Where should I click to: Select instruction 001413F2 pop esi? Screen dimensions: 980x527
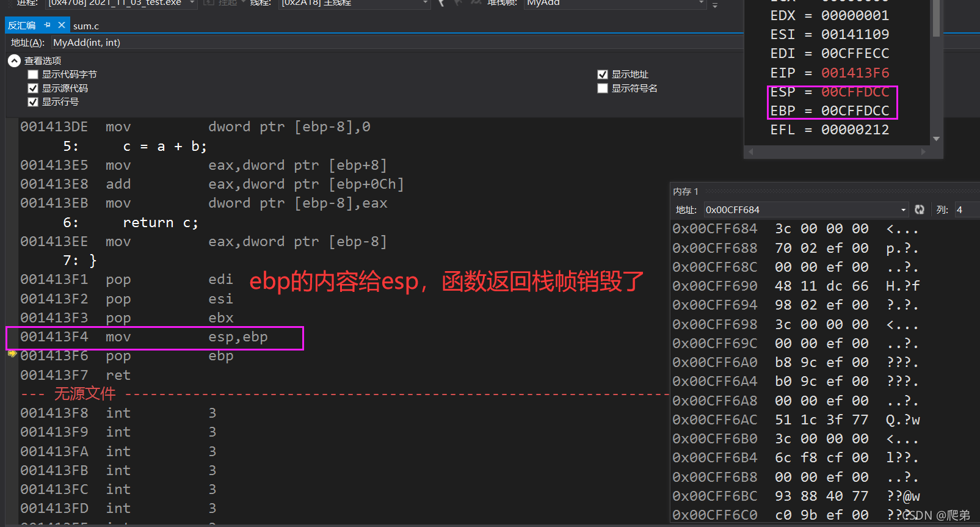coord(127,299)
